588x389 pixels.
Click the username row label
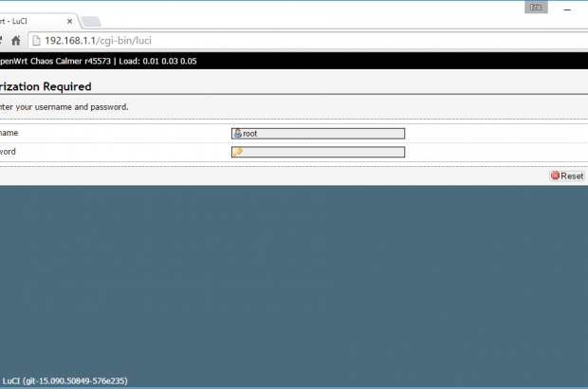coord(9,134)
